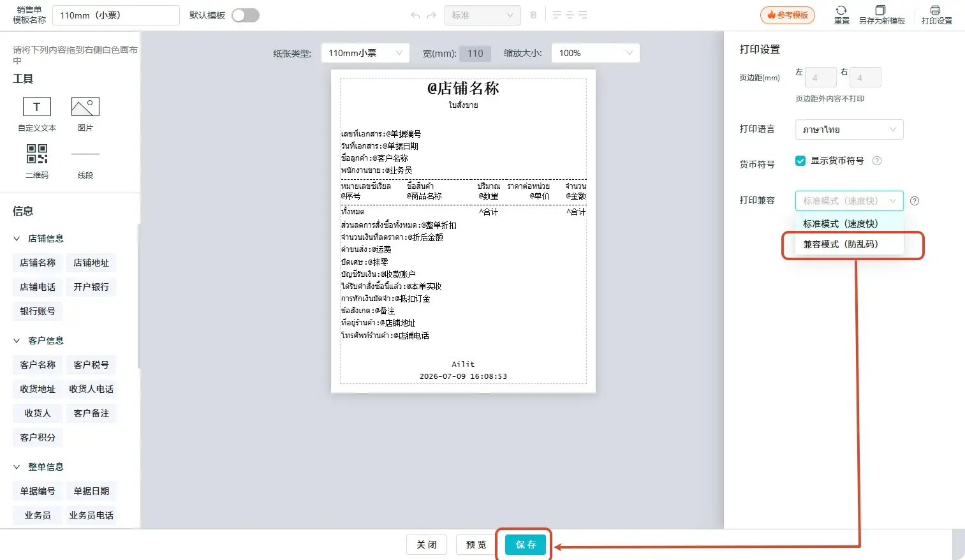This screenshot has height=560, width=965.
Task: Select the QR code tool icon
Action: (37, 154)
